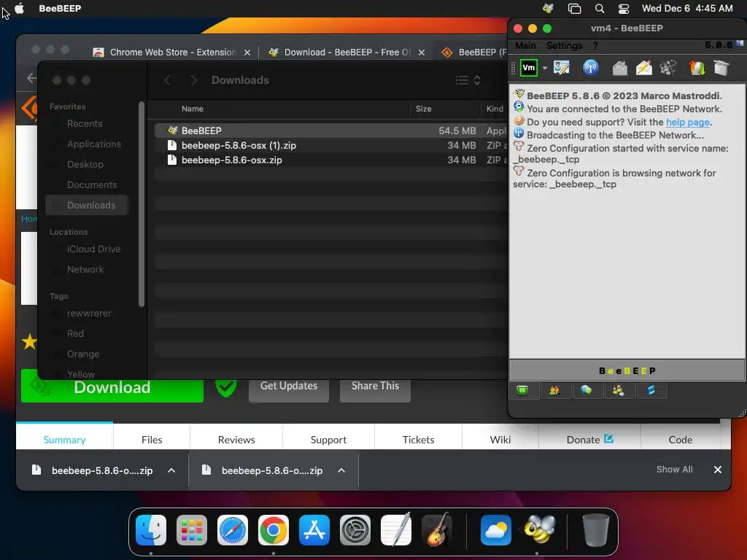Switch to the chat bubbles tab in BeeBEEP
The width and height of the screenshot is (747, 560).
(x=586, y=391)
